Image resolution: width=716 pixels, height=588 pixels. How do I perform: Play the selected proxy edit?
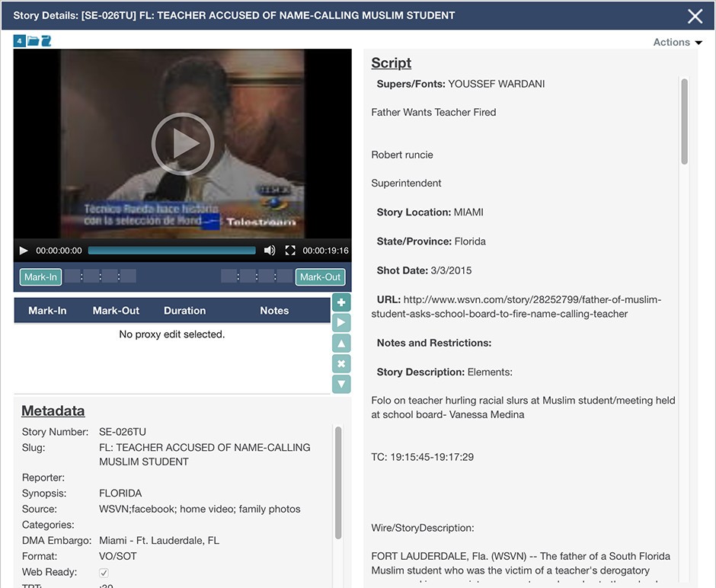coord(341,323)
